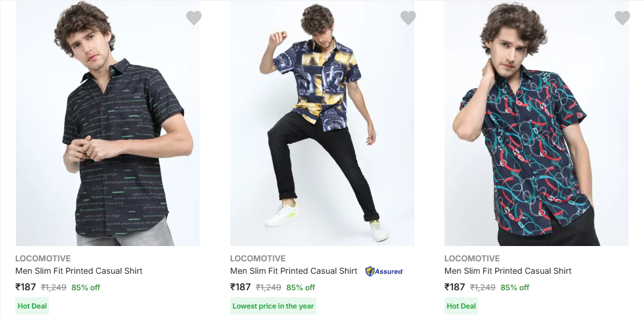Click ₹187 price of the blue-yellow printed shirt
644x318 pixels.
(240, 287)
